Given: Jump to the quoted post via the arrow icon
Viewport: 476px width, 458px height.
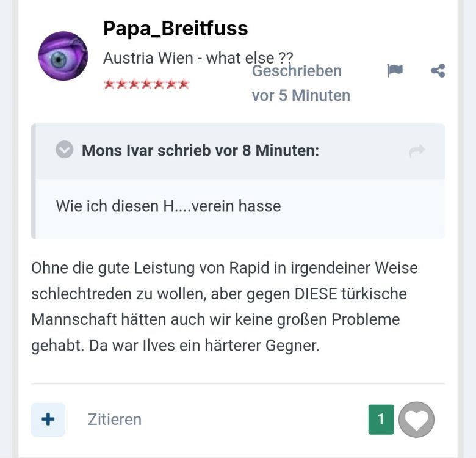Looking at the screenshot, I should (x=417, y=151).
